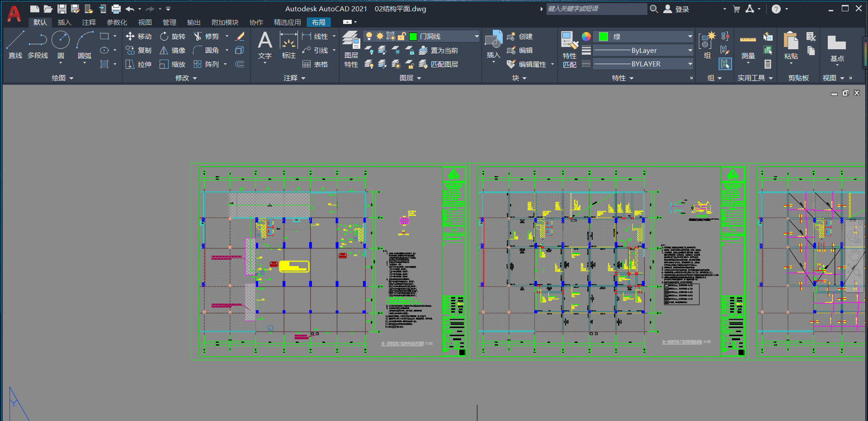The width and height of the screenshot is (868, 421).
Task: Start the 镜像 (Mirror) command
Action: pyautogui.click(x=173, y=50)
